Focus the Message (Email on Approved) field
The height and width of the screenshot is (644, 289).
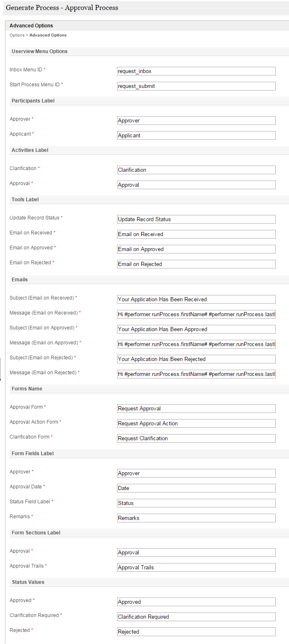tap(196, 344)
